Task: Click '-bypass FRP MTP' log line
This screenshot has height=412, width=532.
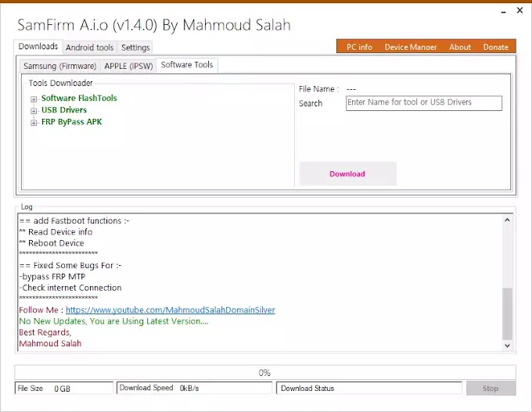Action: [52, 277]
